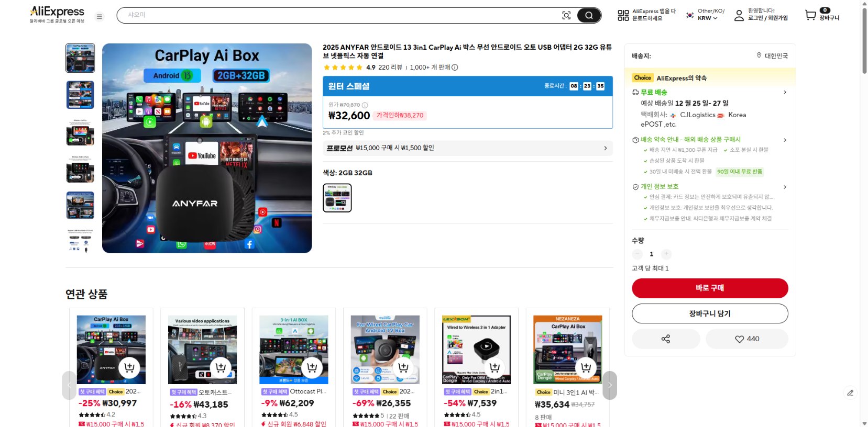Click the 장바구니 cart label
This screenshot has width=868, height=427.
(x=829, y=18)
